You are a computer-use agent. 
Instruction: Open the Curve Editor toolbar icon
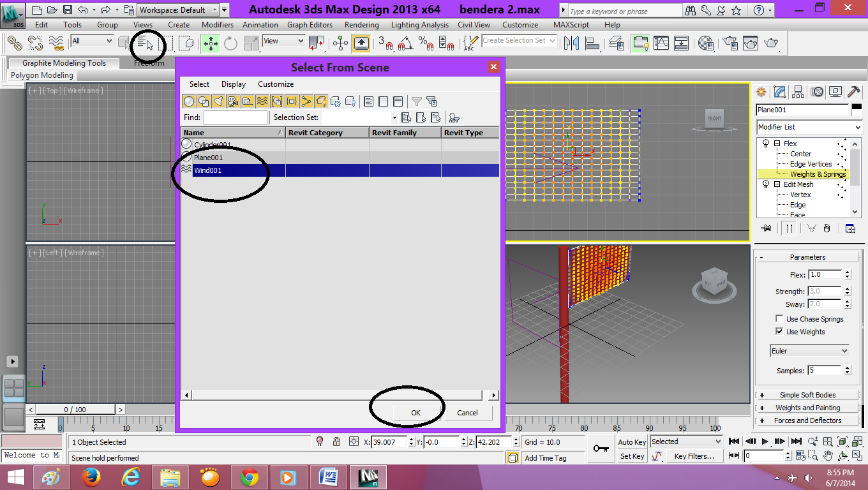point(661,43)
